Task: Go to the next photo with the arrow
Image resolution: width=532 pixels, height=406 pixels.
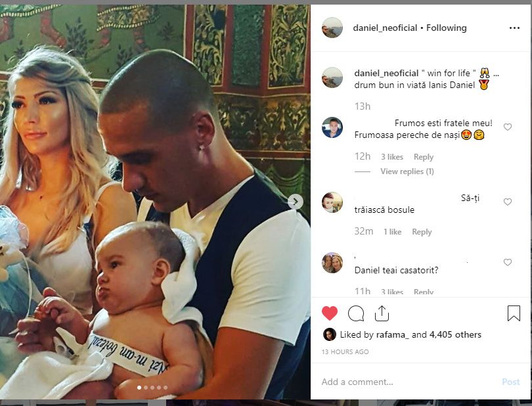Action: (295, 202)
